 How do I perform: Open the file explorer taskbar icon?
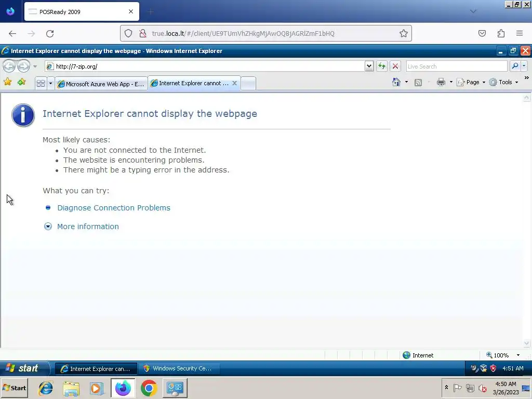tap(71, 388)
